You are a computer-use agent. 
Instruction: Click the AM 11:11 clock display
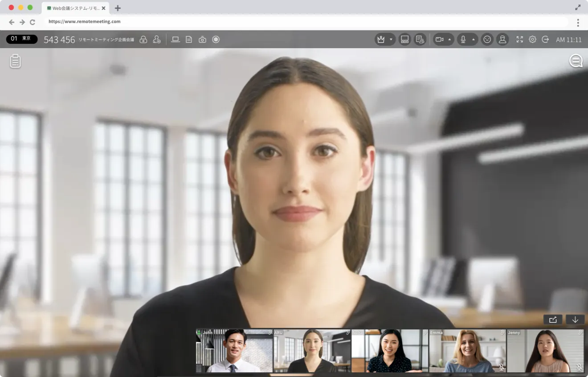pos(569,40)
